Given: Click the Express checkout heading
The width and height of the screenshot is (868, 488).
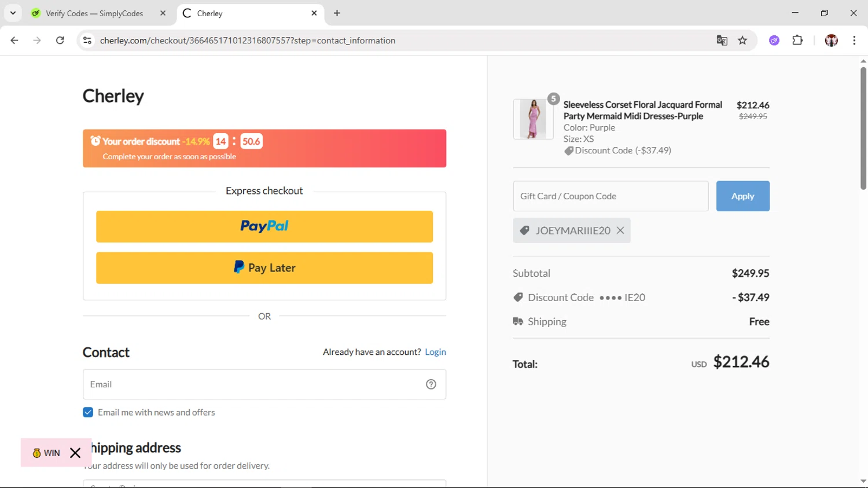Looking at the screenshot, I should click(264, 191).
